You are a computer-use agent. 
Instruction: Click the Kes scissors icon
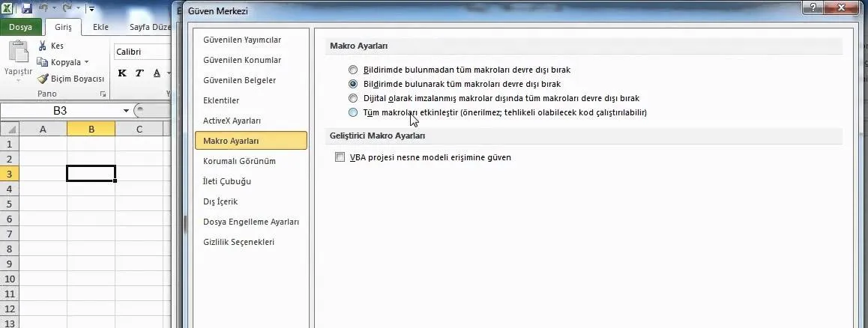tap(43, 46)
